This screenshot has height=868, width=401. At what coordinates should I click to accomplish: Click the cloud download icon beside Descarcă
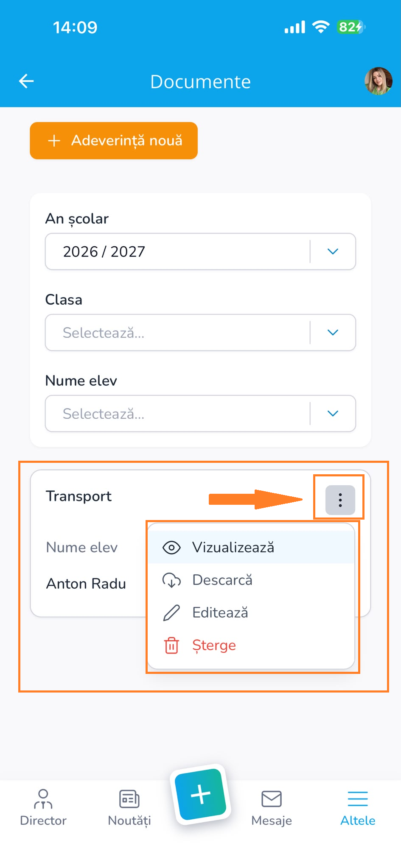(171, 580)
